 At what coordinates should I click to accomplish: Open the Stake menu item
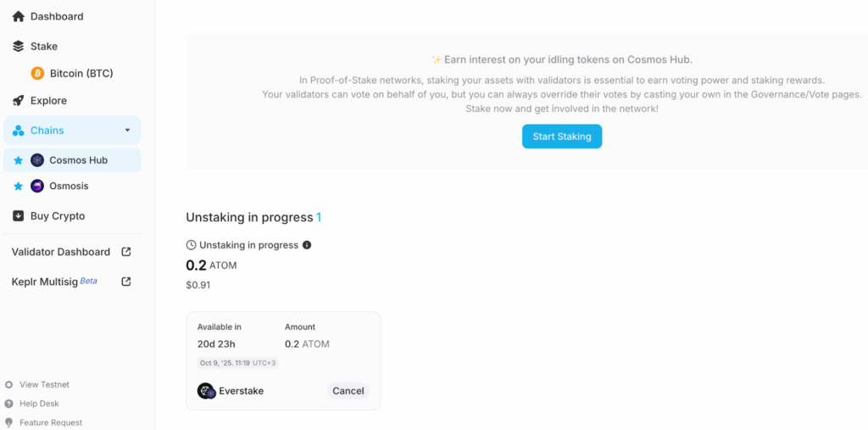[44, 47]
